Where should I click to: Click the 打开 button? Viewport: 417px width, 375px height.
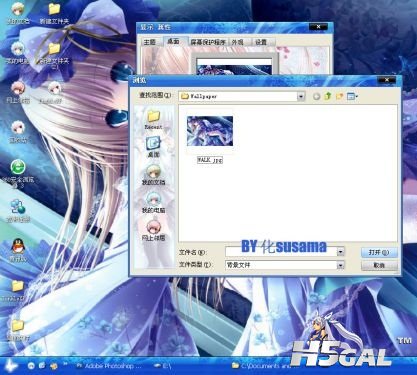(x=379, y=252)
